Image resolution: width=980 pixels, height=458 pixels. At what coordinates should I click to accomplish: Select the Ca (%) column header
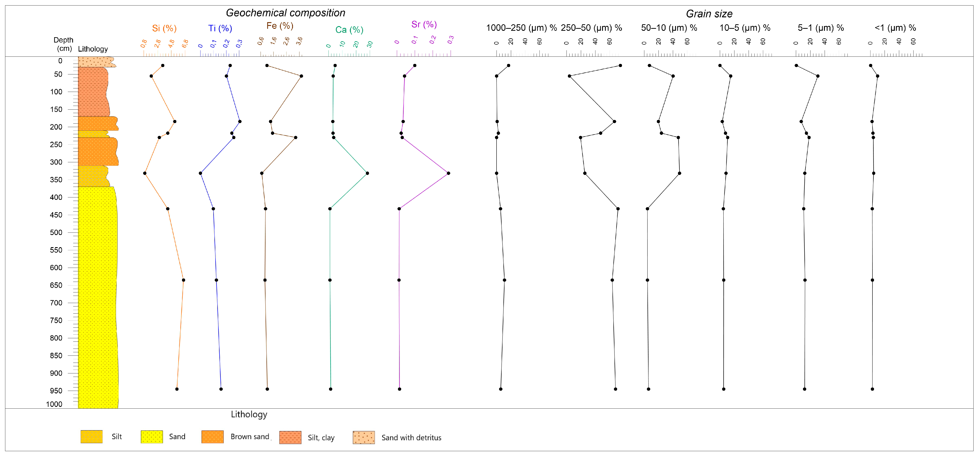[349, 30]
